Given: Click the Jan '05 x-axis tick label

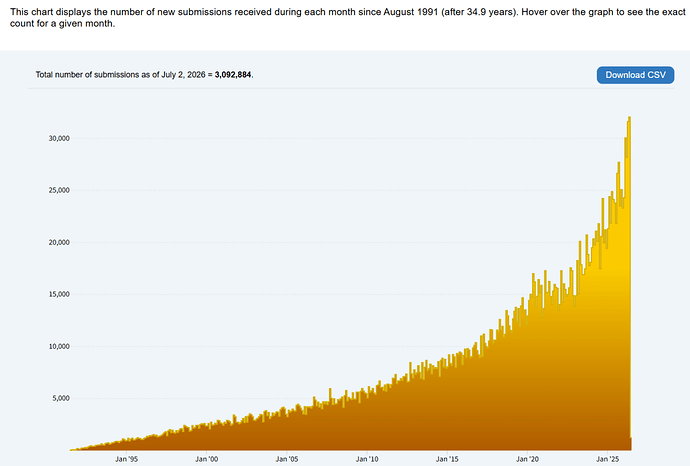Looking at the screenshot, I should 286,459.
